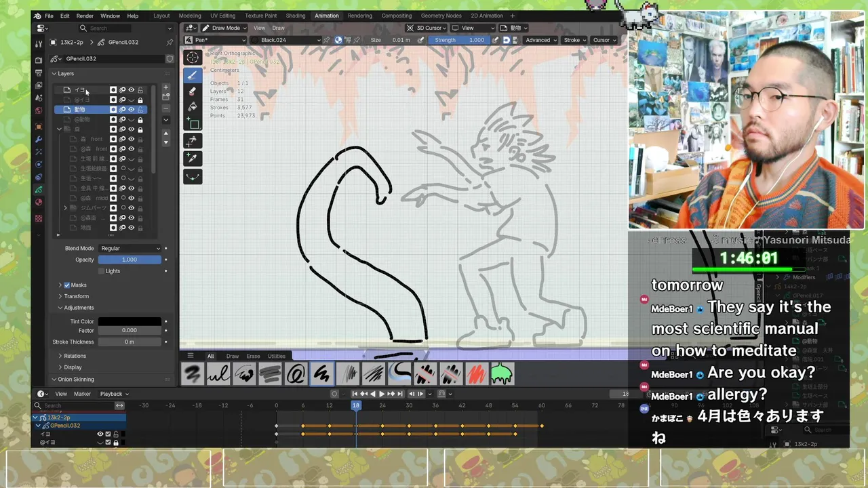Jump to timeline end frame
868x488 pixels.
coord(400,394)
